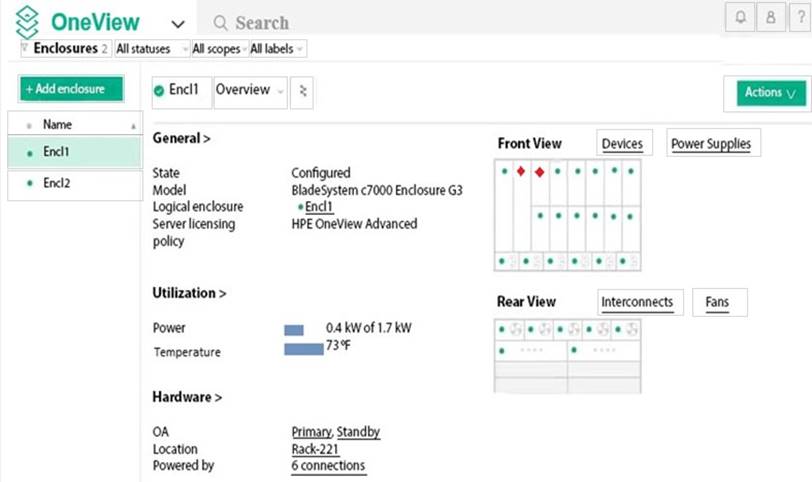The height and width of the screenshot is (482, 812).
Task: Click the Encl1 green status icon in header
Action: [159, 91]
